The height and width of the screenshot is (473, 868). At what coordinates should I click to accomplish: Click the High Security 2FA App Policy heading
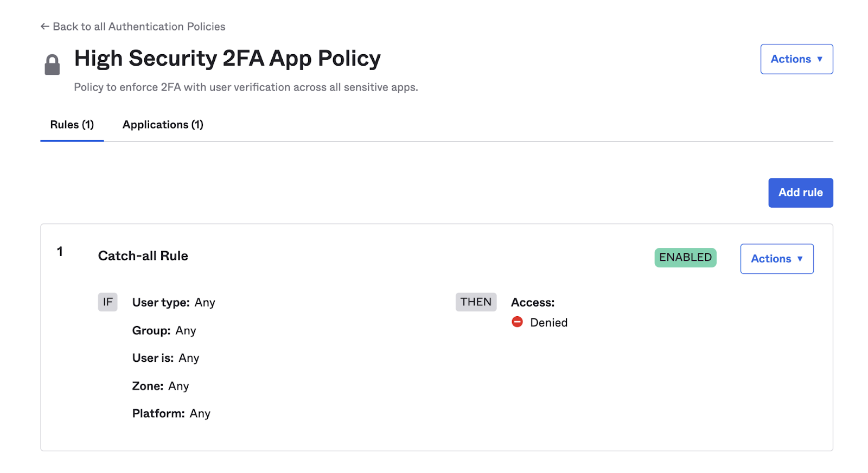(x=227, y=59)
